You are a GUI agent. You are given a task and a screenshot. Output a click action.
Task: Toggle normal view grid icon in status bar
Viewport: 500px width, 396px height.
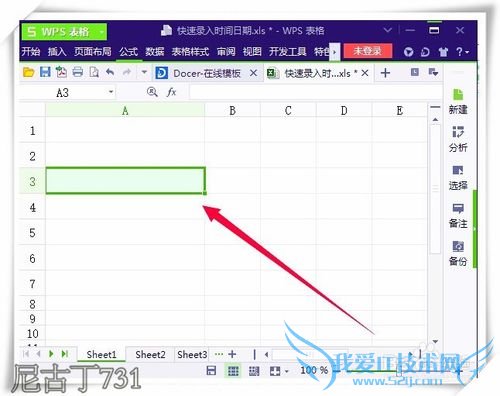tap(233, 371)
